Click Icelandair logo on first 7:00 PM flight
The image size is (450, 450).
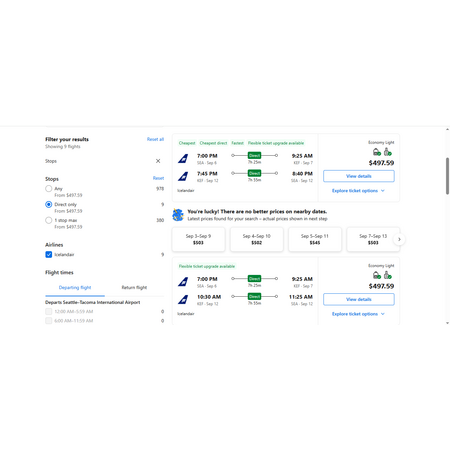click(x=183, y=158)
